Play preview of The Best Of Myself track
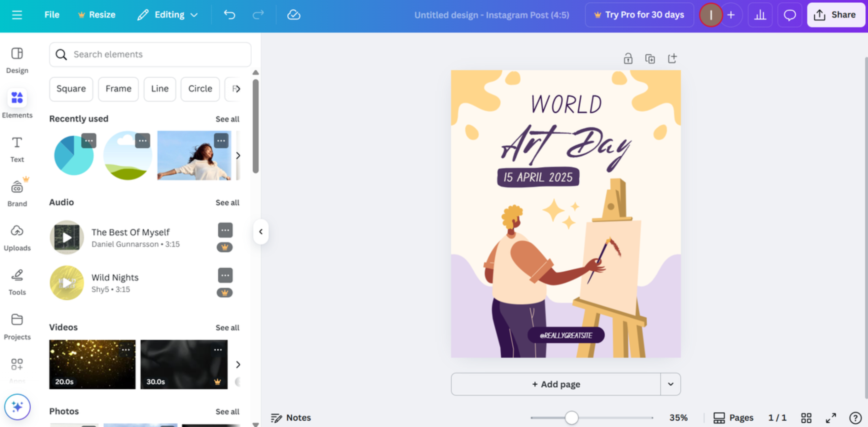The image size is (868, 427). (66, 237)
